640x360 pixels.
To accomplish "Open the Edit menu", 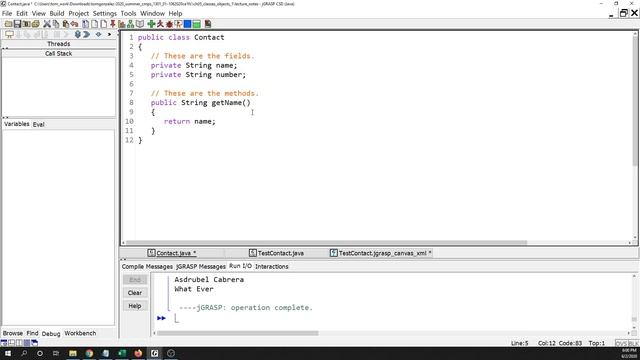I will pyautogui.click(x=22, y=13).
